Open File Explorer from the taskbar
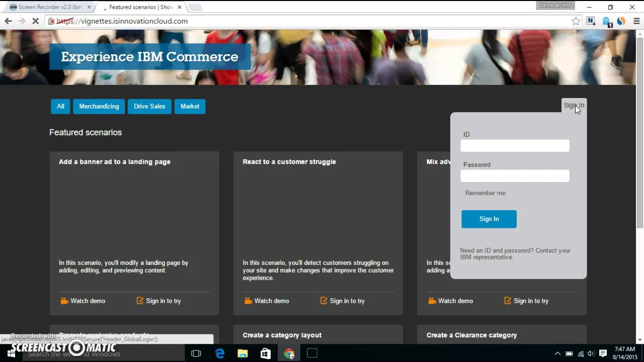644x362 pixels. 243,353
